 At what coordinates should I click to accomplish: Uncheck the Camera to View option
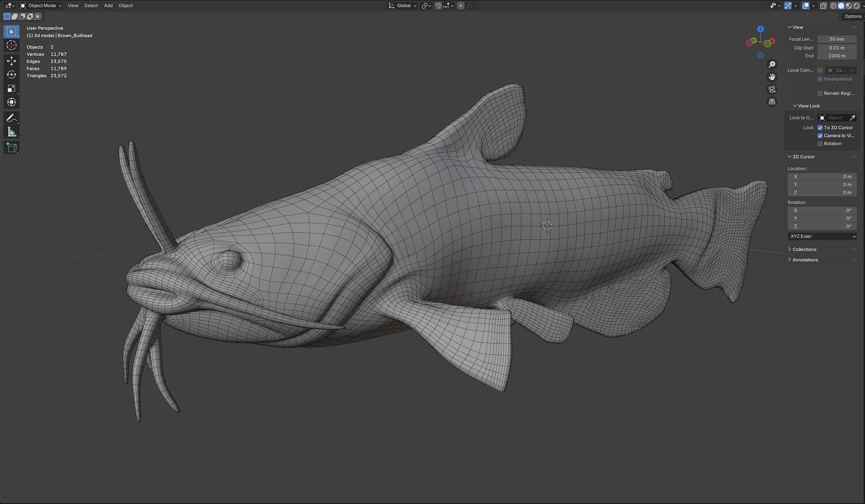click(820, 136)
